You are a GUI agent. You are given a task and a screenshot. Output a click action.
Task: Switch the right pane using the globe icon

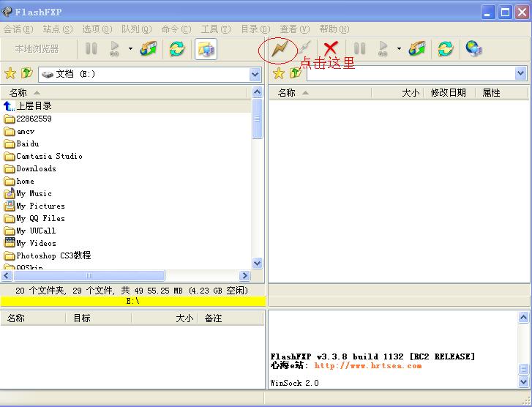tap(473, 48)
